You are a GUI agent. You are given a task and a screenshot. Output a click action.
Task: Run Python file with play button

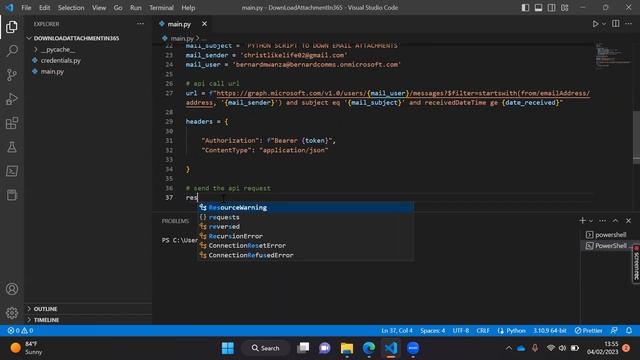tap(595, 24)
